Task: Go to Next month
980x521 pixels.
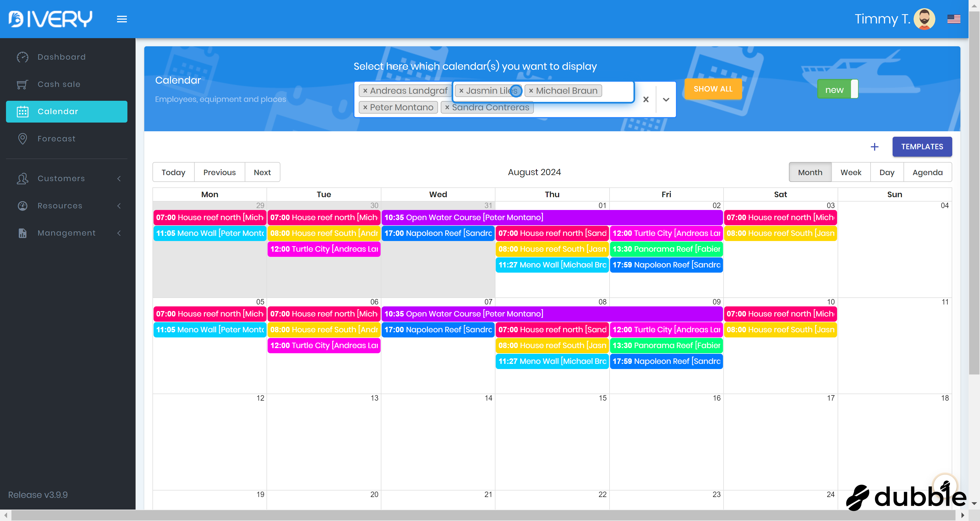Action: click(x=262, y=172)
